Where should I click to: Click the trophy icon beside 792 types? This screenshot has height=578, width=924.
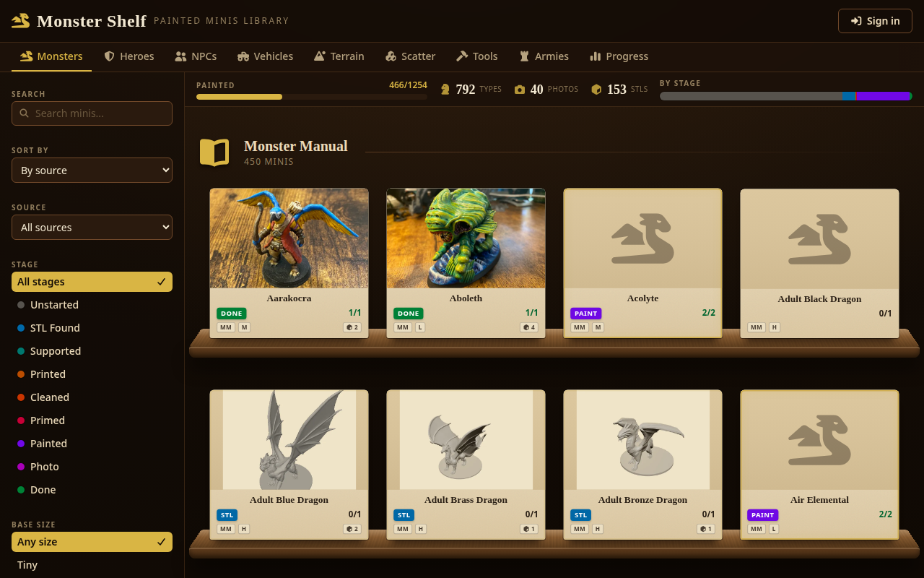445,90
